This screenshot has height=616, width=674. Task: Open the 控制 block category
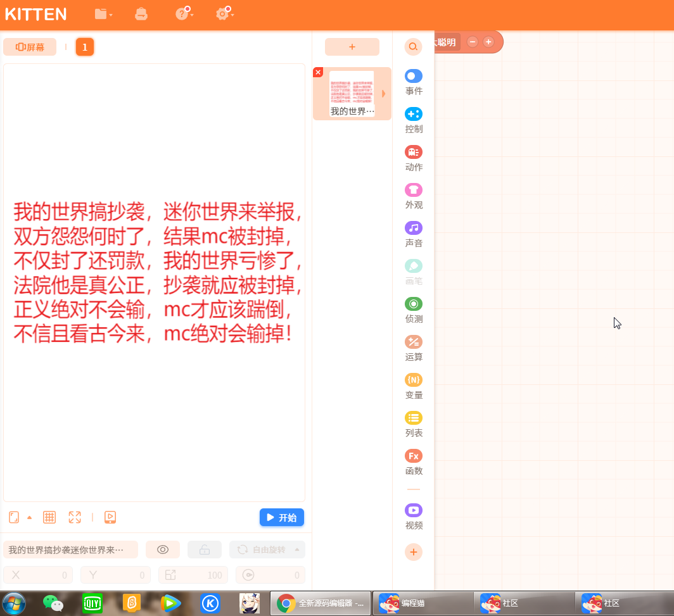click(414, 120)
